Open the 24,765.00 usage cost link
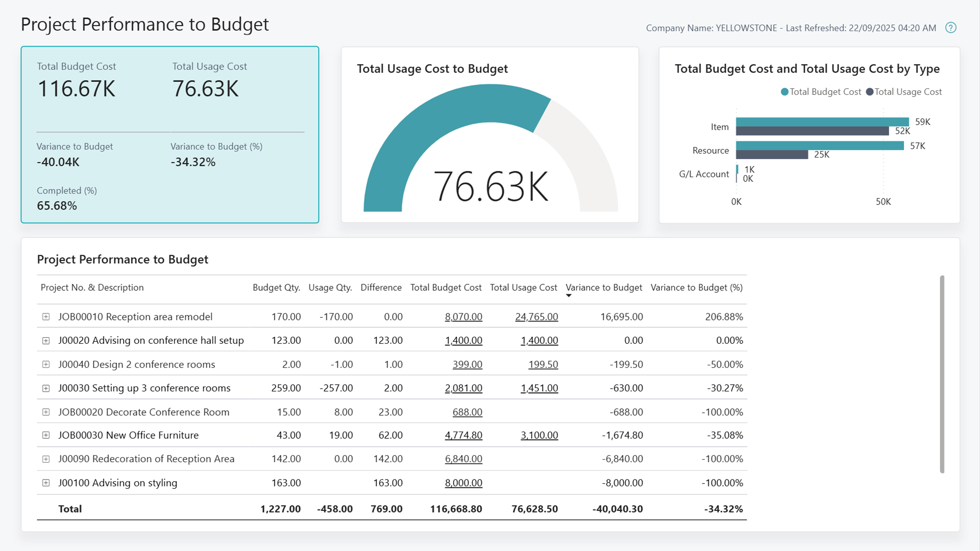The width and height of the screenshot is (980, 551). [x=536, y=316]
